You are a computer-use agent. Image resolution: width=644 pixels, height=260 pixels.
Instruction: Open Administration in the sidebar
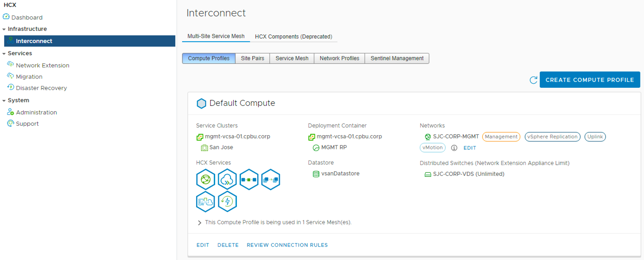[x=36, y=112]
